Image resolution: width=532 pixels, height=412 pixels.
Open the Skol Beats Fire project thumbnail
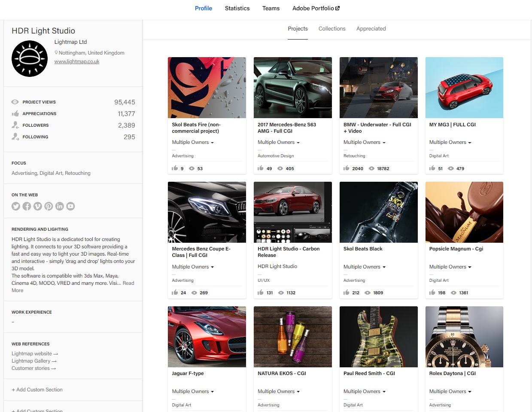click(207, 88)
